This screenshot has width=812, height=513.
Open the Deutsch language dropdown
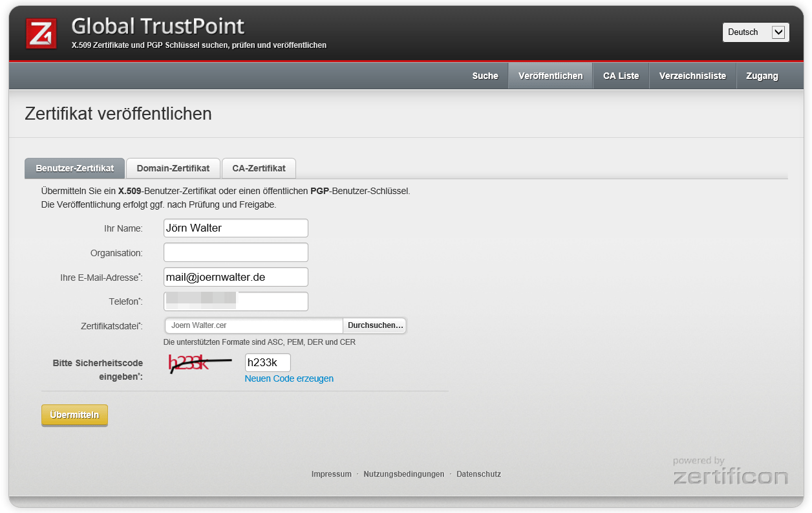click(x=755, y=32)
